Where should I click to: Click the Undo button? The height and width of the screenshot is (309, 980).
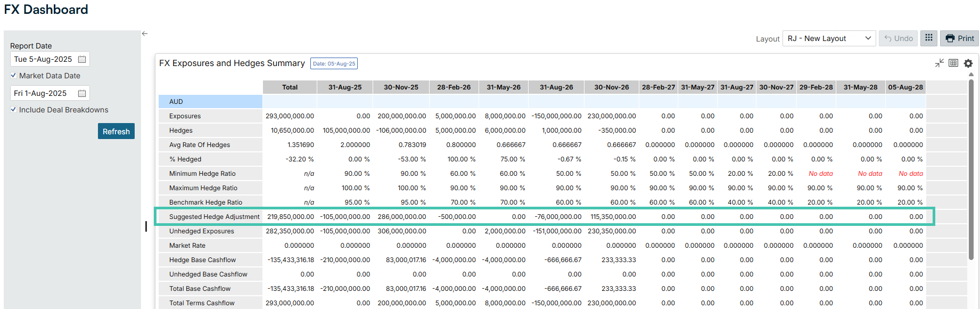[x=899, y=38]
